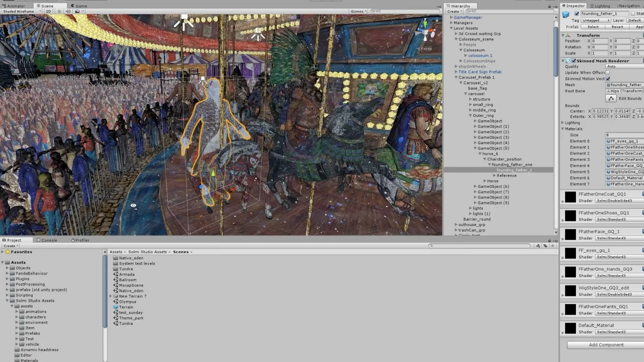Click FFatherOneCoat_GQ1 material preview swatch

pos(570,197)
